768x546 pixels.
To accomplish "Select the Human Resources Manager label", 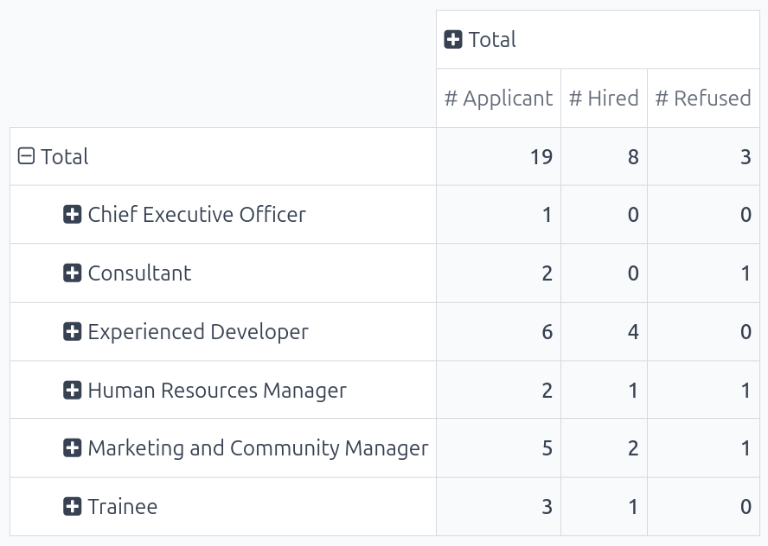I will 217,391.
